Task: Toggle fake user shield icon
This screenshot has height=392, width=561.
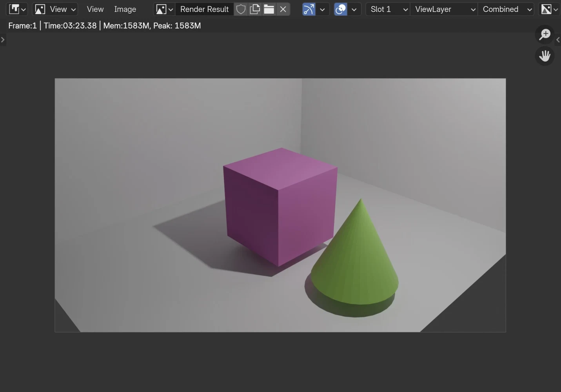Action: tap(241, 9)
